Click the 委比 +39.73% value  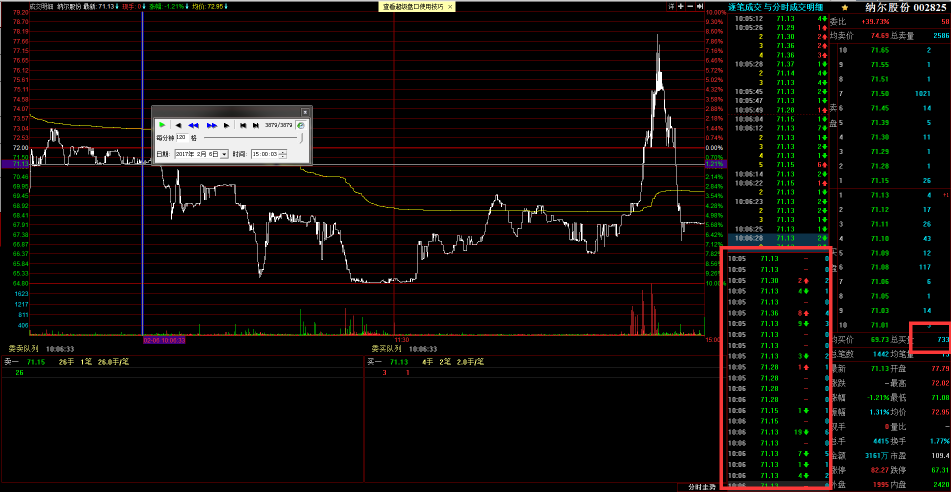(x=875, y=22)
